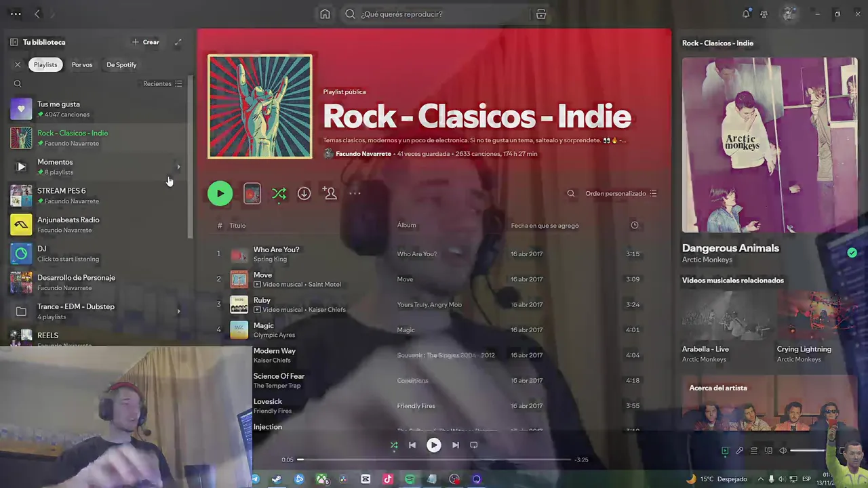868x488 pixels.
Task: Open the Recientes sort dropdown
Action: click(163, 83)
